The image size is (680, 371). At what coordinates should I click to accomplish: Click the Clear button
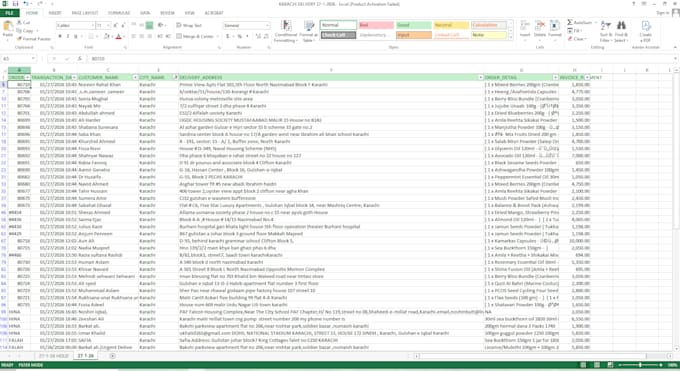tap(576, 39)
